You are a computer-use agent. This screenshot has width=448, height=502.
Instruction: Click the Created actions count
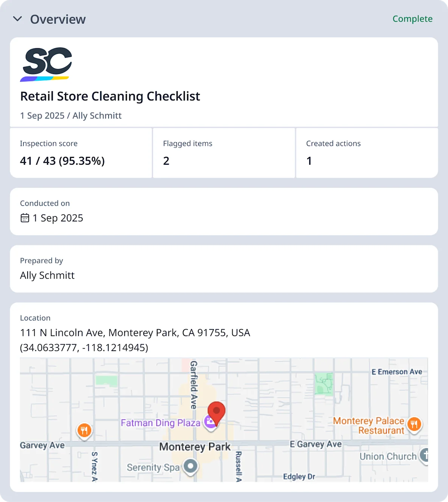[309, 161]
